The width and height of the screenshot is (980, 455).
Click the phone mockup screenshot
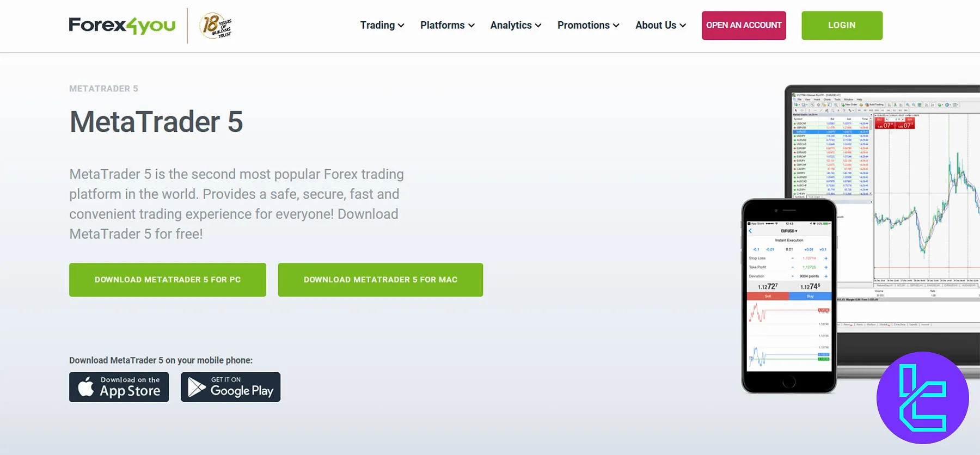point(789,296)
